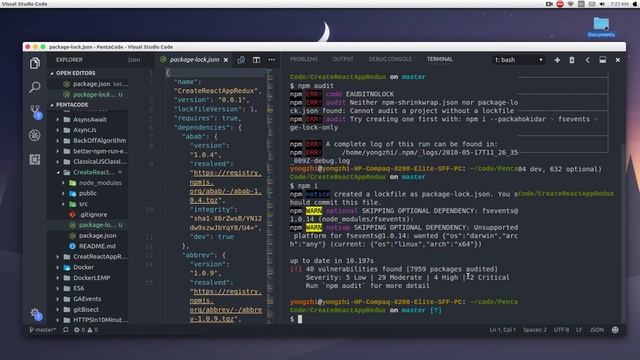Change UTF-8 encoding in status bar
The width and height of the screenshot is (640, 360).
(561, 330)
